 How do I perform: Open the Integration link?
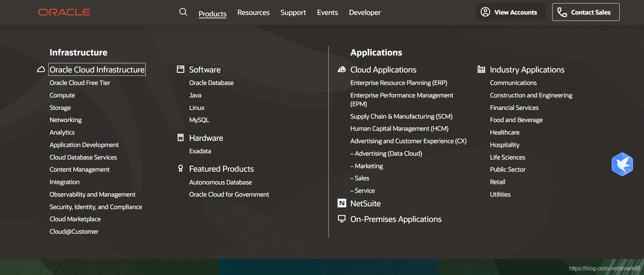coord(64,182)
